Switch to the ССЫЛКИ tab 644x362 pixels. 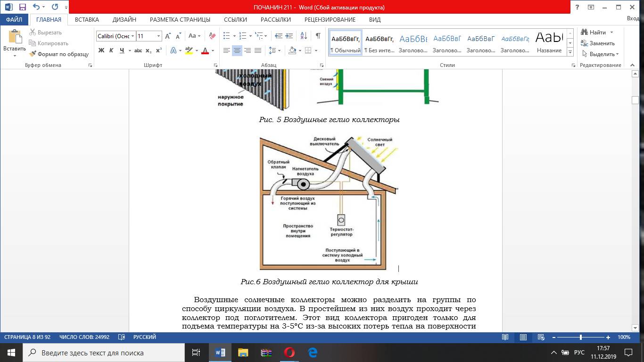pos(235,20)
